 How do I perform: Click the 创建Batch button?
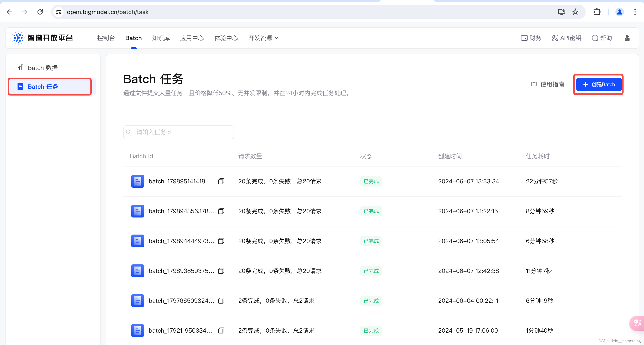[598, 84]
